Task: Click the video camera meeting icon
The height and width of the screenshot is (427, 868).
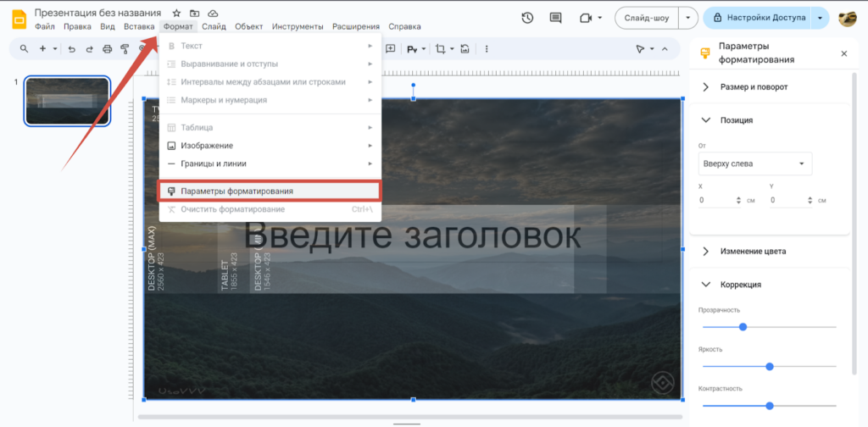Action: (585, 18)
